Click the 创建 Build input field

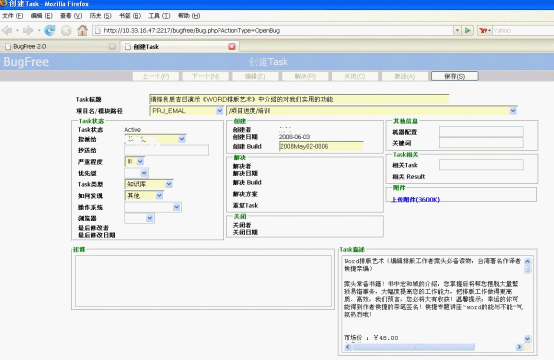pos(321,146)
